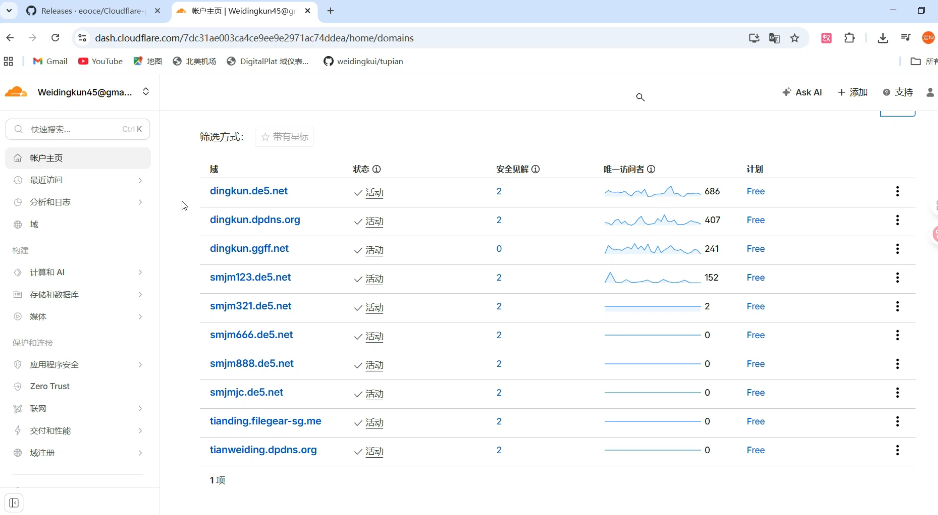The image size is (938, 515).
Task: Open the browser extensions puzzle icon
Action: click(849, 38)
